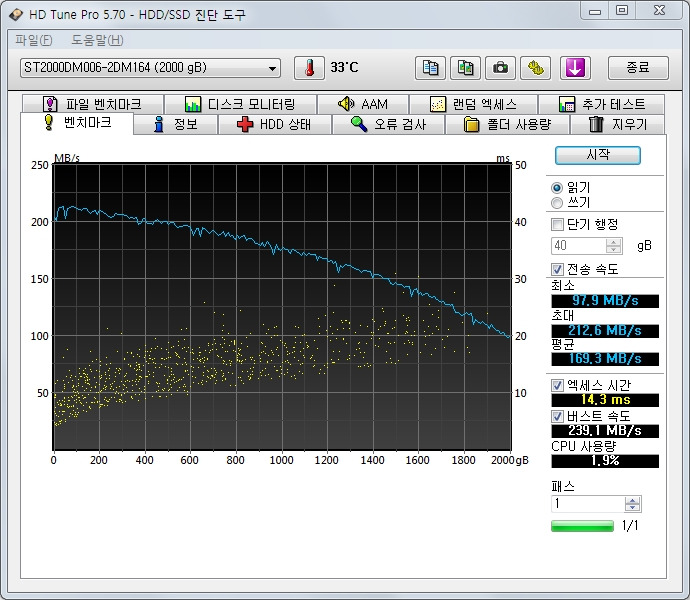
Task: Increase the short stroke gB stepper
Action: click(x=613, y=242)
